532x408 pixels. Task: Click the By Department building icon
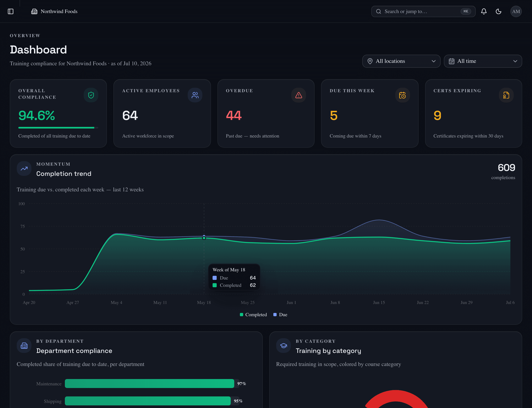tap(24, 346)
